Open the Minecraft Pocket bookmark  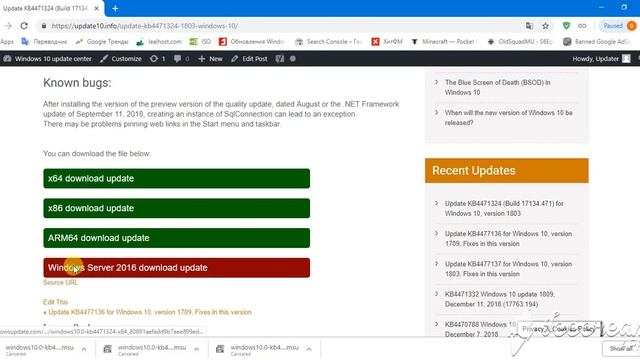(x=443, y=42)
